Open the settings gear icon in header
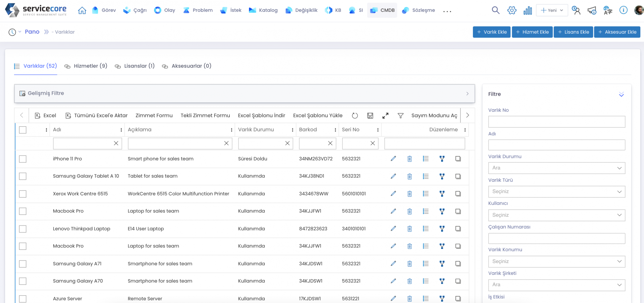The width and height of the screenshot is (644, 303). [x=512, y=10]
